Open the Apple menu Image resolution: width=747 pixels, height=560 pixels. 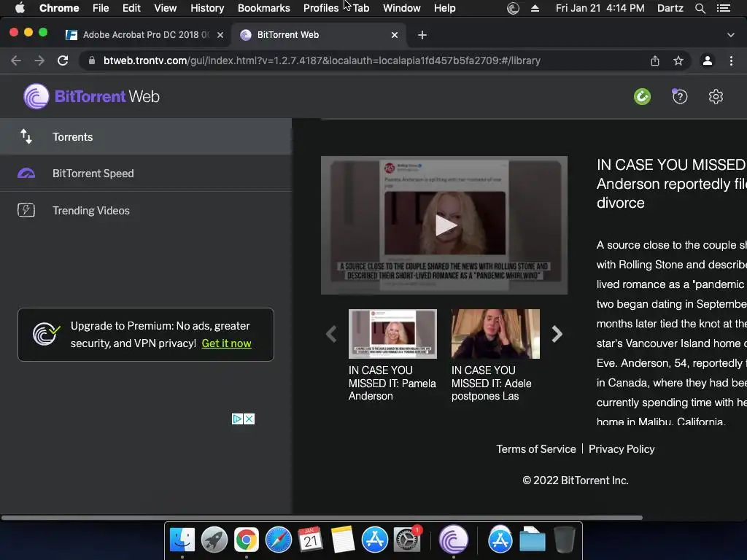[20, 8]
